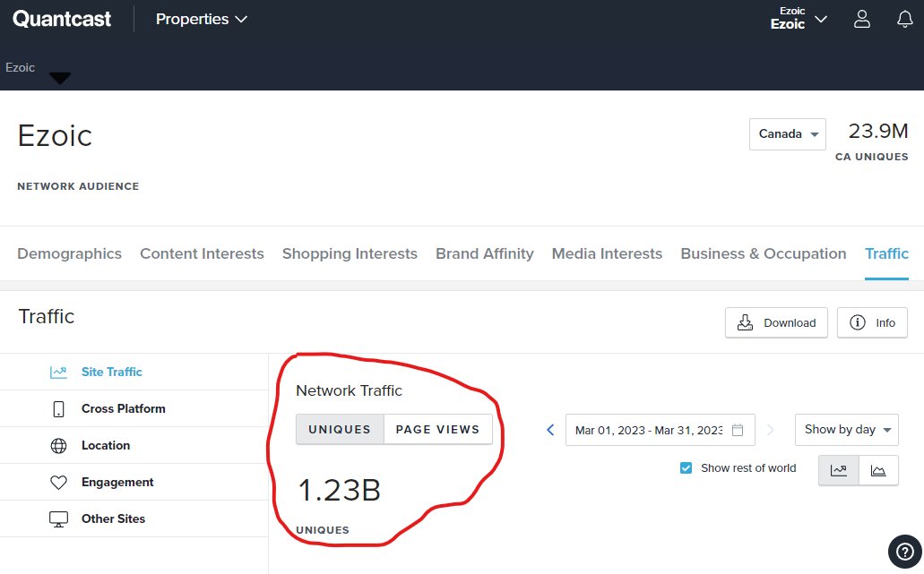
Task: Select Engagement in the sidebar
Action: click(x=134, y=482)
